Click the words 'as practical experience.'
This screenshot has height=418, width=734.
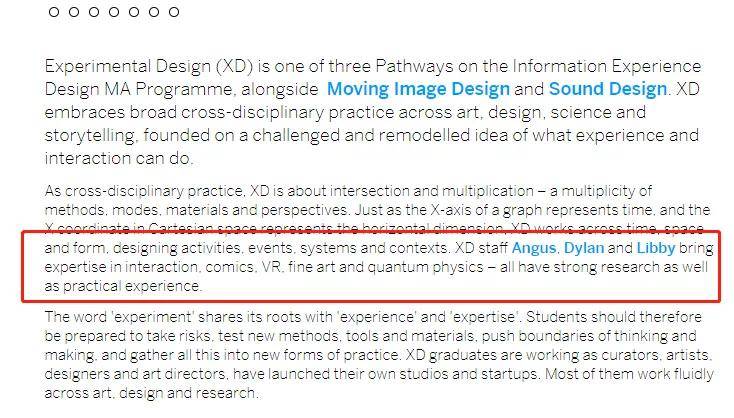[x=123, y=286]
